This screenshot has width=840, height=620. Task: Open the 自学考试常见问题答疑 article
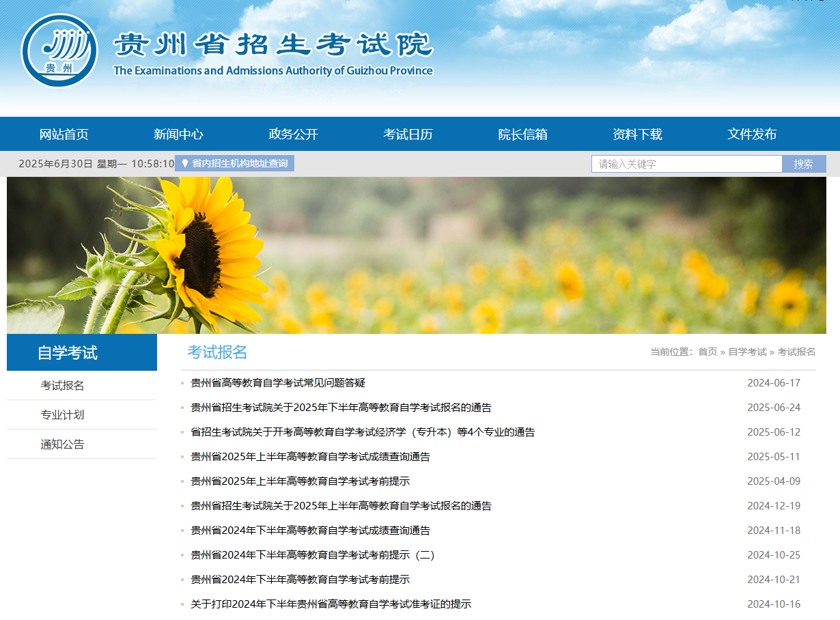pyautogui.click(x=278, y=383)
